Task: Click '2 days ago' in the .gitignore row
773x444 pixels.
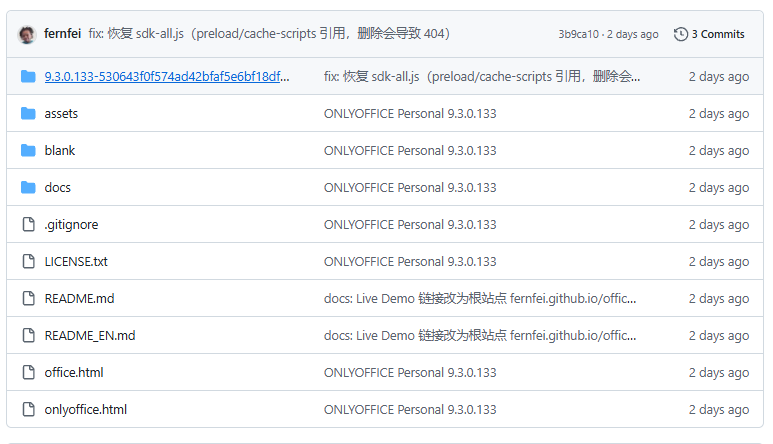Action: coord(719,224)
